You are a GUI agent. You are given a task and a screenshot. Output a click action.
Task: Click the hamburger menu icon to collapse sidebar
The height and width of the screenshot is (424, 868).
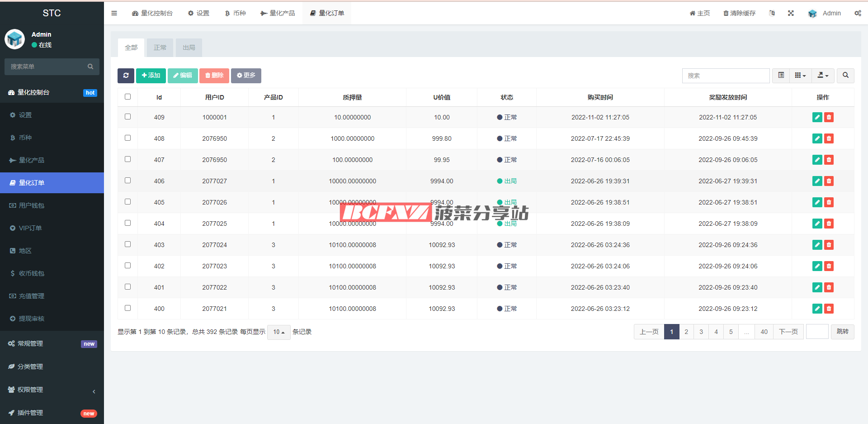[x=114, y=13]
